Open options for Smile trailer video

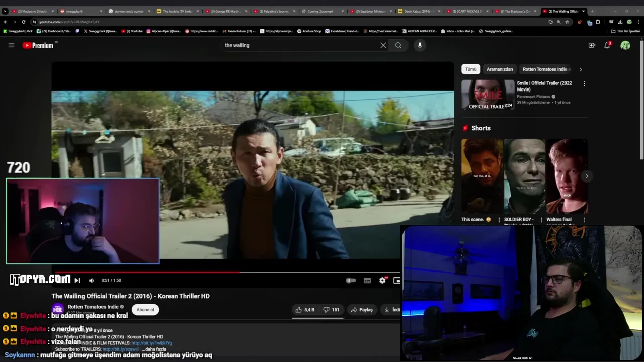point(584,84)
